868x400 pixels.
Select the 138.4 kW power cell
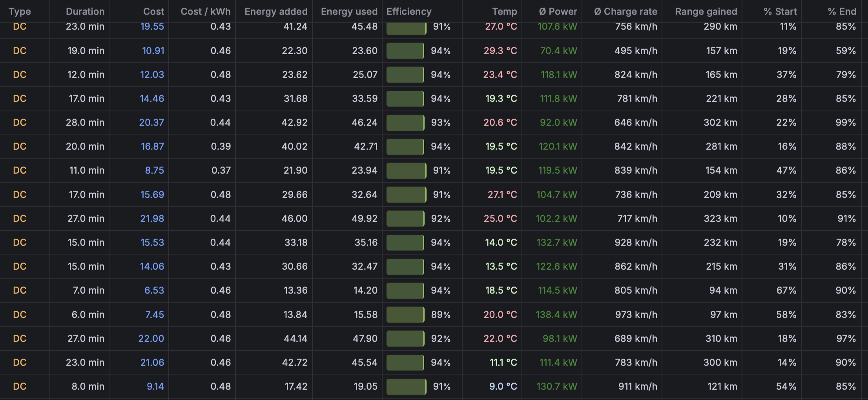point(556,315)
